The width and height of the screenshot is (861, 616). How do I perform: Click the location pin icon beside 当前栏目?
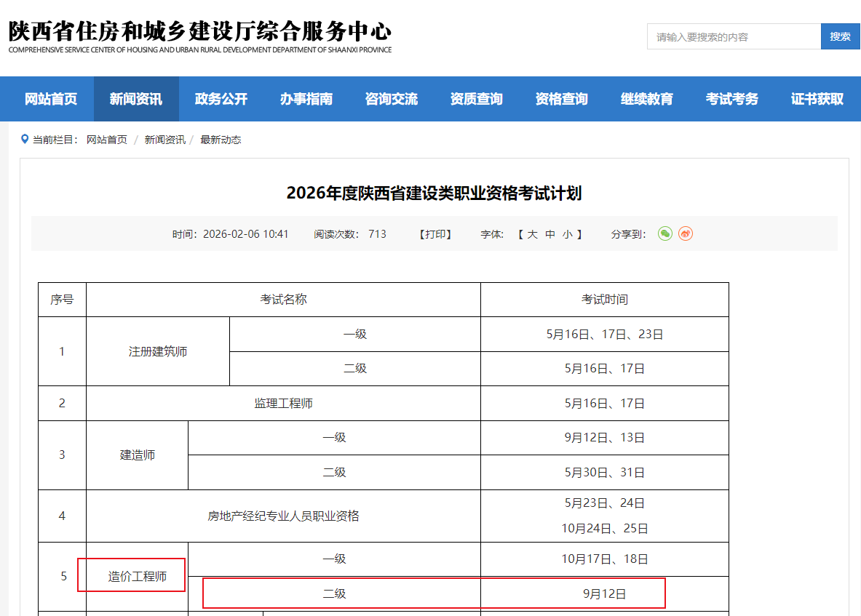(24, 139)
